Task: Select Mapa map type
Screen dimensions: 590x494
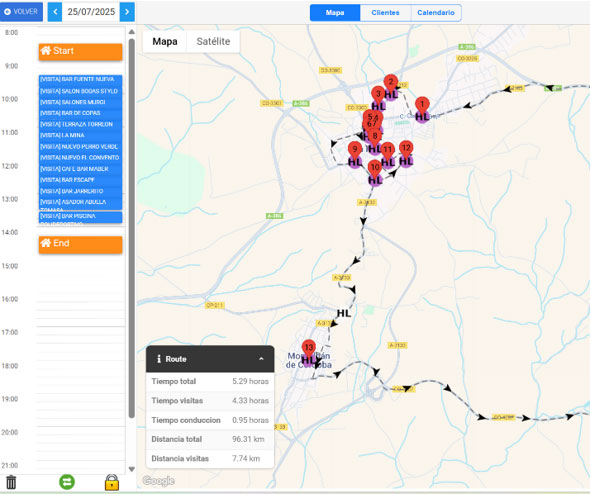Action: pyautogui.click(x=165, y=41)
